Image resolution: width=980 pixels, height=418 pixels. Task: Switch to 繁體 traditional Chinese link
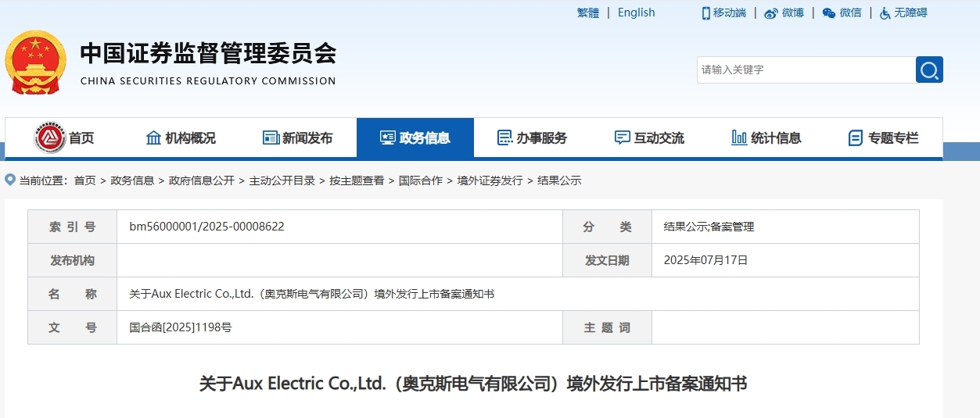click(588, 13)
